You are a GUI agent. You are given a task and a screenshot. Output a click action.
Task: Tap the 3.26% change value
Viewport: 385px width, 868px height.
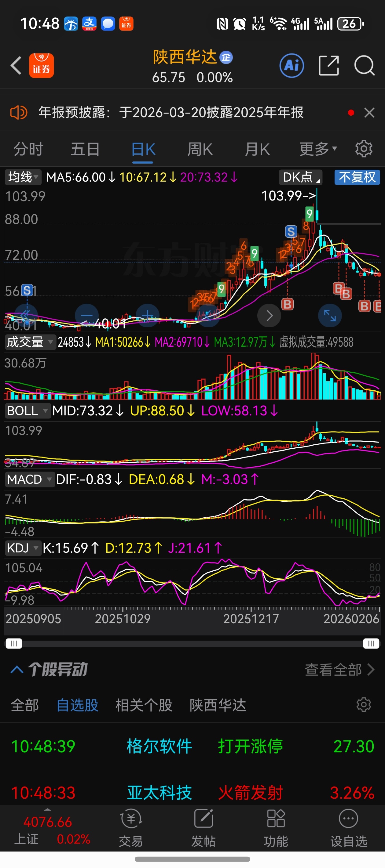pyautogui.click(x=352, y=793)
